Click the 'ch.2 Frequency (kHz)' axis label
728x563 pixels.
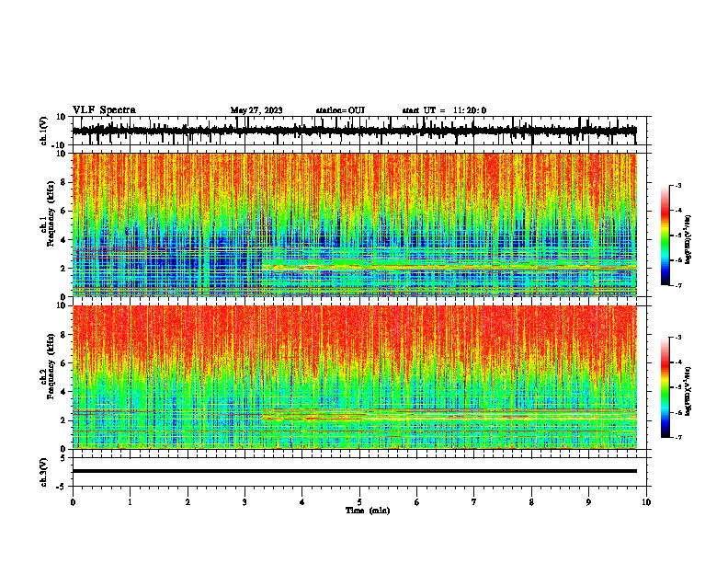[47, 366]
